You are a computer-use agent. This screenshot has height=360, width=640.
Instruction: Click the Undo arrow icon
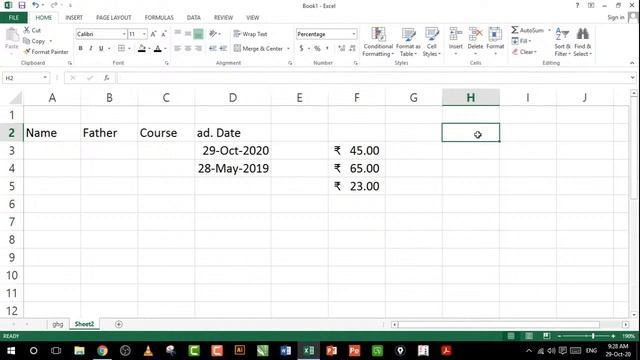click(x=36, y=5)
